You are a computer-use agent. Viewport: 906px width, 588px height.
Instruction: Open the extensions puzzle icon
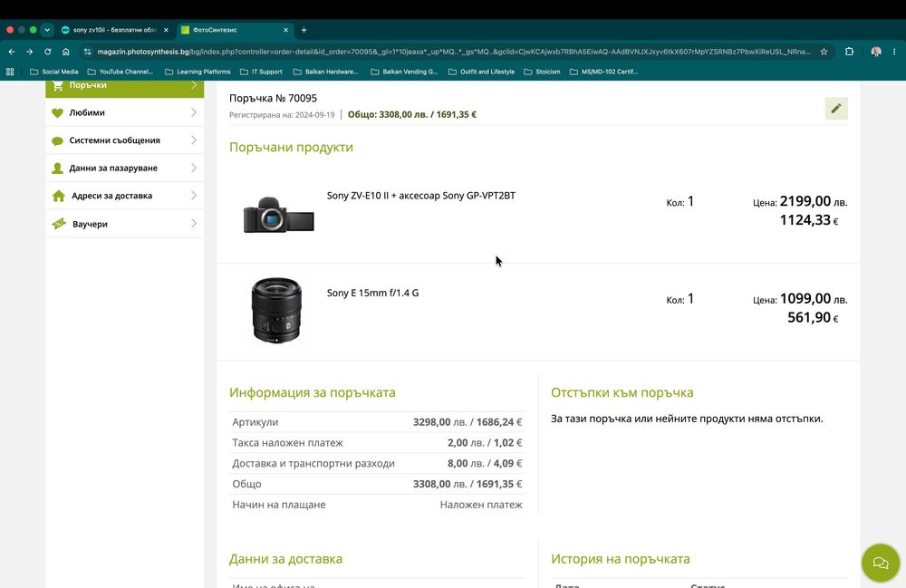click(849, 52)
